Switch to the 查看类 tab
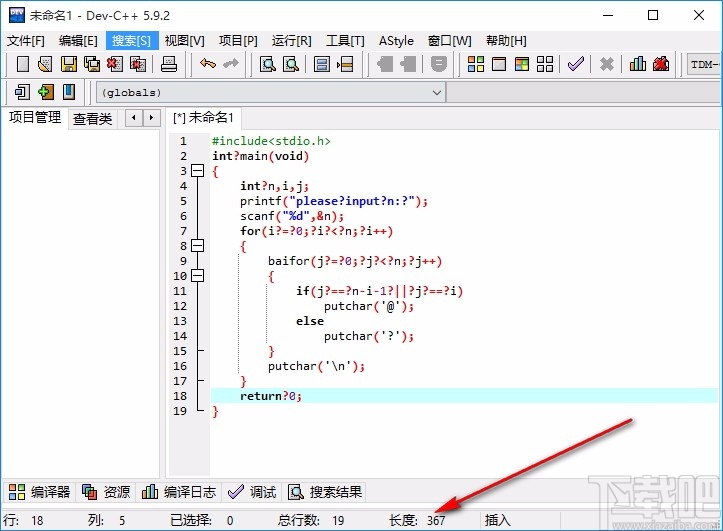Image resolution: width=723 pixels, height=531 pixels. pyautogui.click(x=93, y=119)
